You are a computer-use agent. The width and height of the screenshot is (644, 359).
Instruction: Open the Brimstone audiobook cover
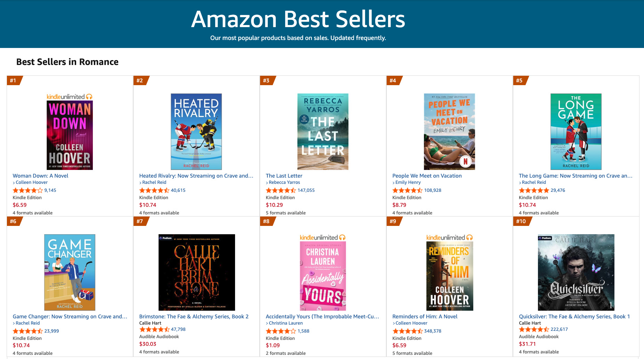pyautogui.click(x=196, y=272)
